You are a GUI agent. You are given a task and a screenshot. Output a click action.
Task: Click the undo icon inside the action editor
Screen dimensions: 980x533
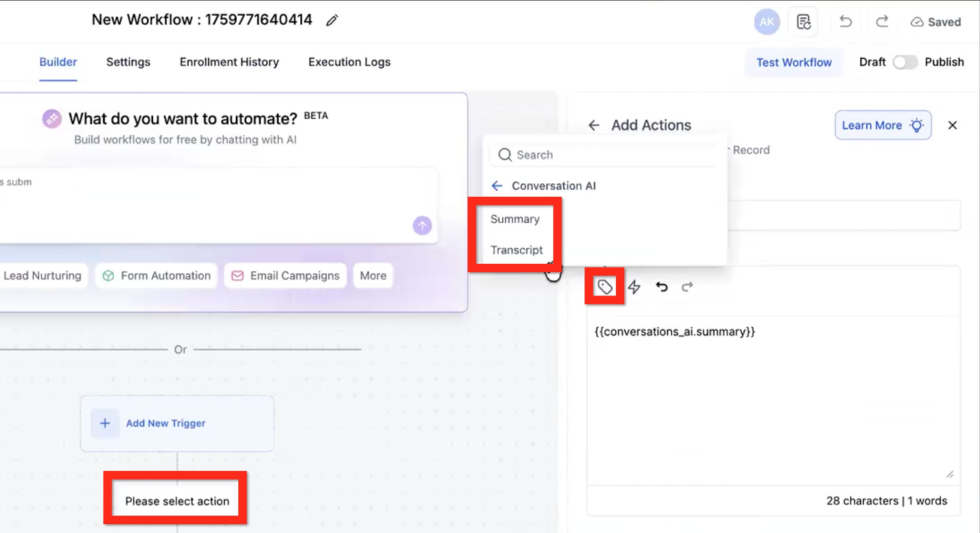661,286
